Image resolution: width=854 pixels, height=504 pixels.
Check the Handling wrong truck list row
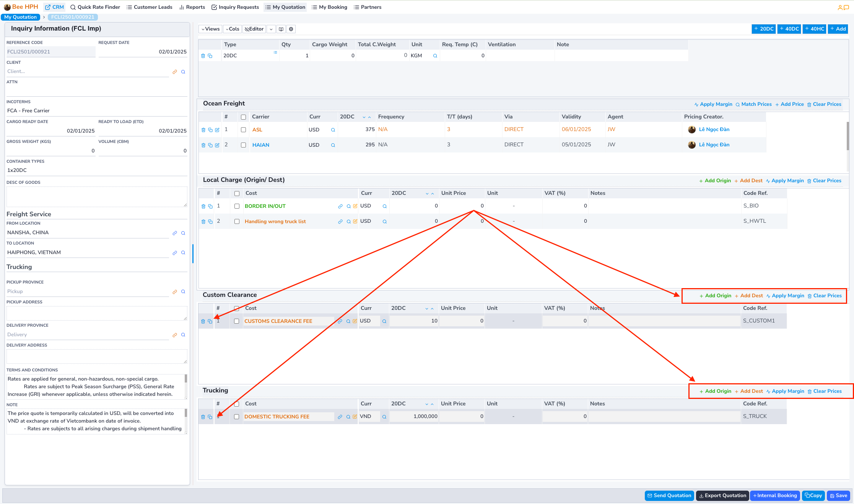[x=237, y=222]
